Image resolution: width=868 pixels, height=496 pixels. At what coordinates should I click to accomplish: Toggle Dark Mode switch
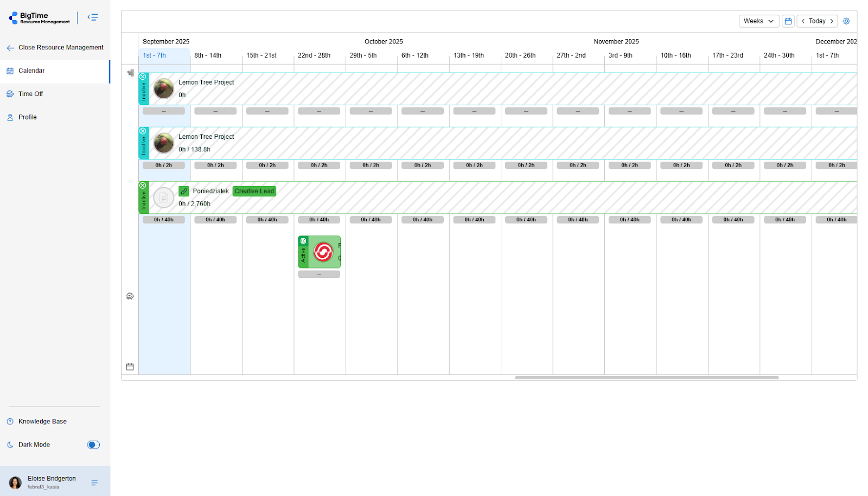click(x=93, y=445)
